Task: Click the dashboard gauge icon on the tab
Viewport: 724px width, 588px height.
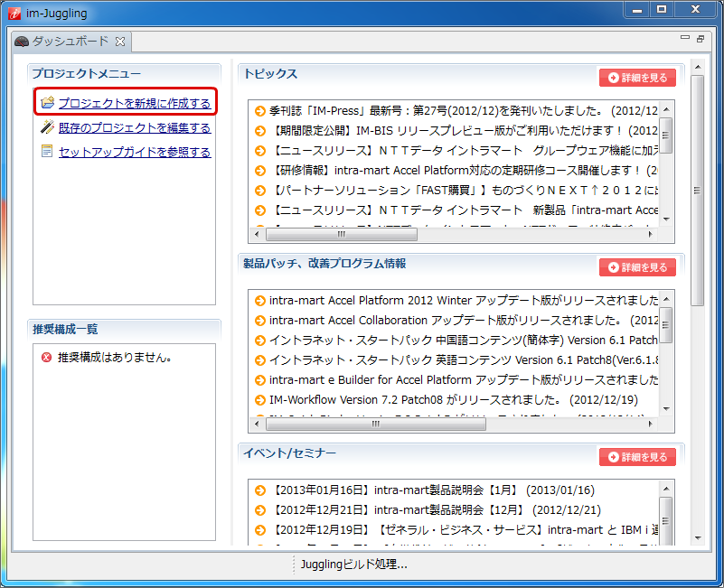Action: coord(22,42)
